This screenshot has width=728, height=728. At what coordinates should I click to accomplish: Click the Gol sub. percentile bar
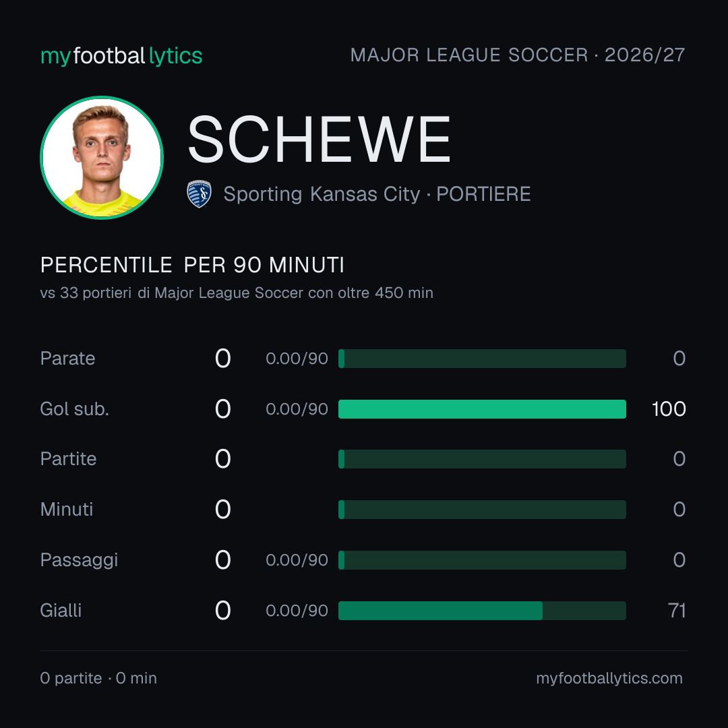(x=482, y=409)
